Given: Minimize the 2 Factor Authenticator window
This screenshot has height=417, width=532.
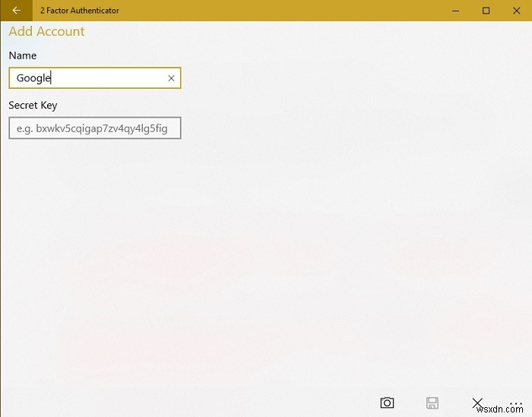Looking at the screenshot, I should 456,11.
